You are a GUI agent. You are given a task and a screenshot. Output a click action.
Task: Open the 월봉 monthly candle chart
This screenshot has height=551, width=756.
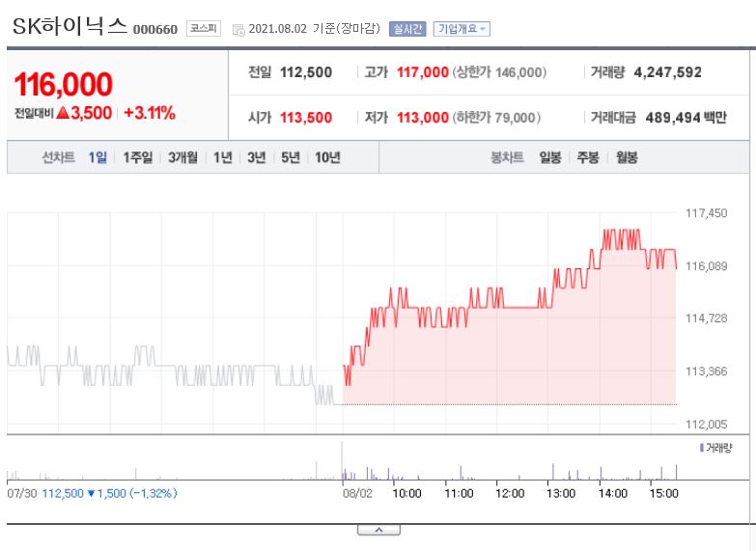(x=627, y=157)
